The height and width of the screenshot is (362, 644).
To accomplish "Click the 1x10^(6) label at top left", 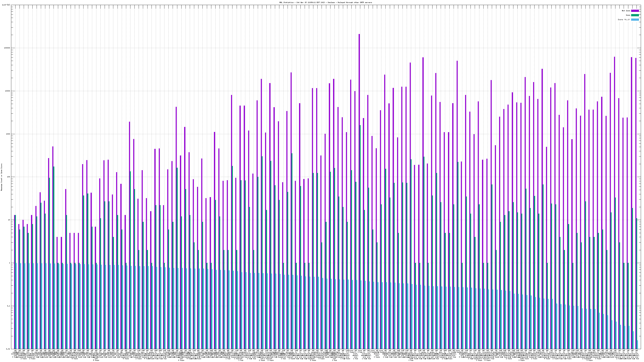I will [6, 5].
